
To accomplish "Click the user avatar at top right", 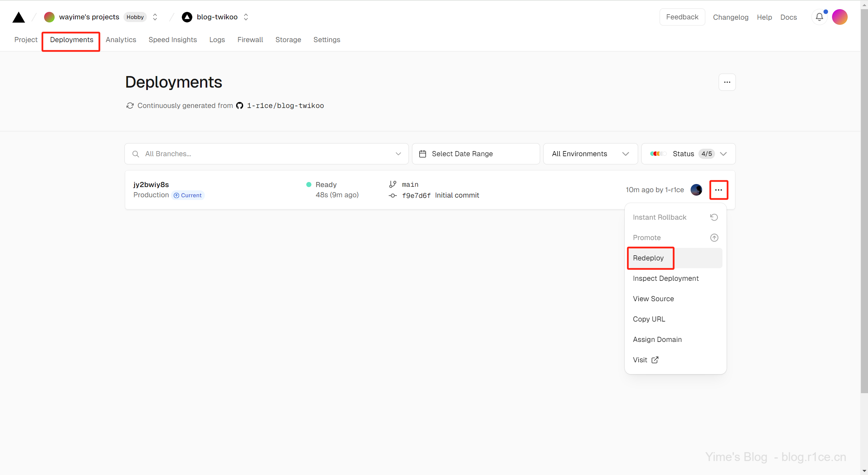I will pyautogui.click(x=840, y=17).
